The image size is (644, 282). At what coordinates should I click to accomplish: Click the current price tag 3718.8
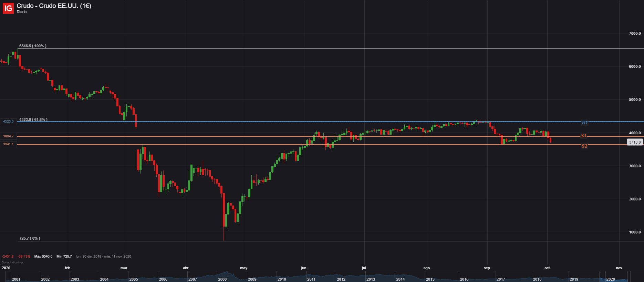coord(635,142)
